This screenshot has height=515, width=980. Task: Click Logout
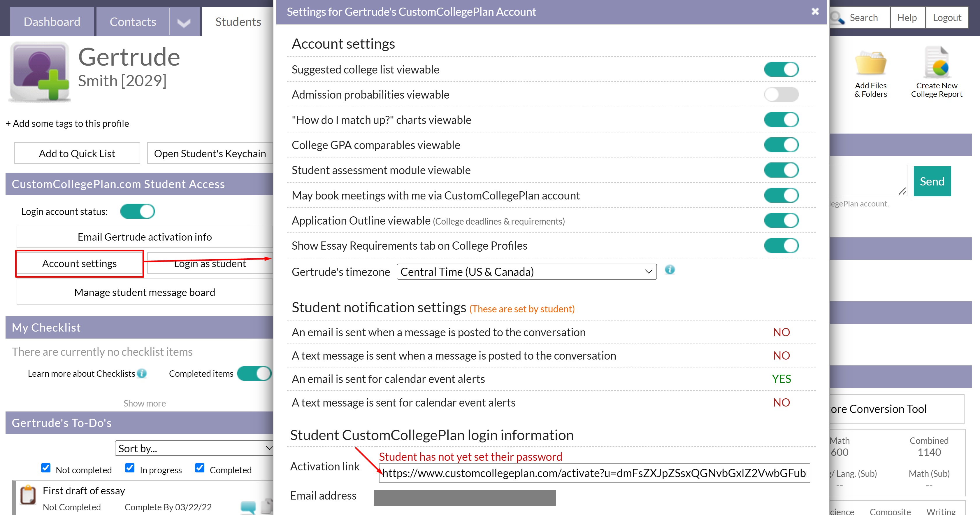tap(947, 17)
